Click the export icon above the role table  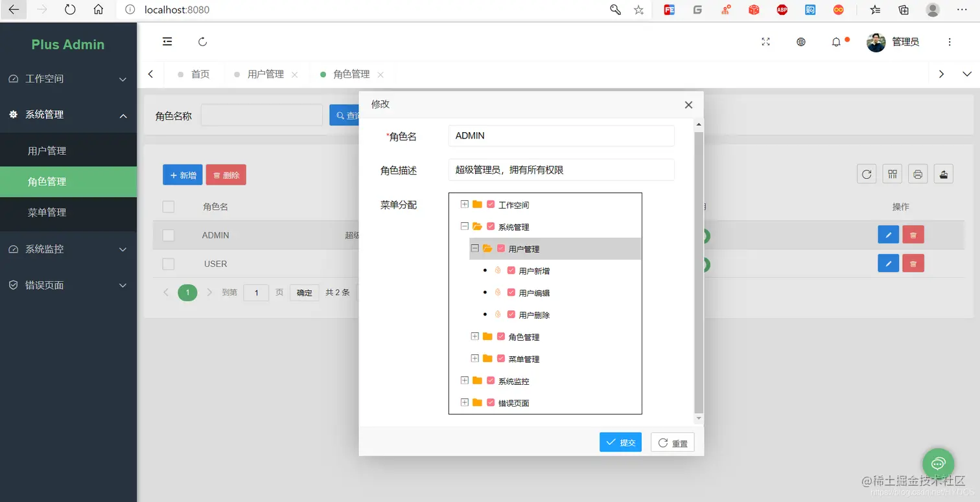click(944, 174)
